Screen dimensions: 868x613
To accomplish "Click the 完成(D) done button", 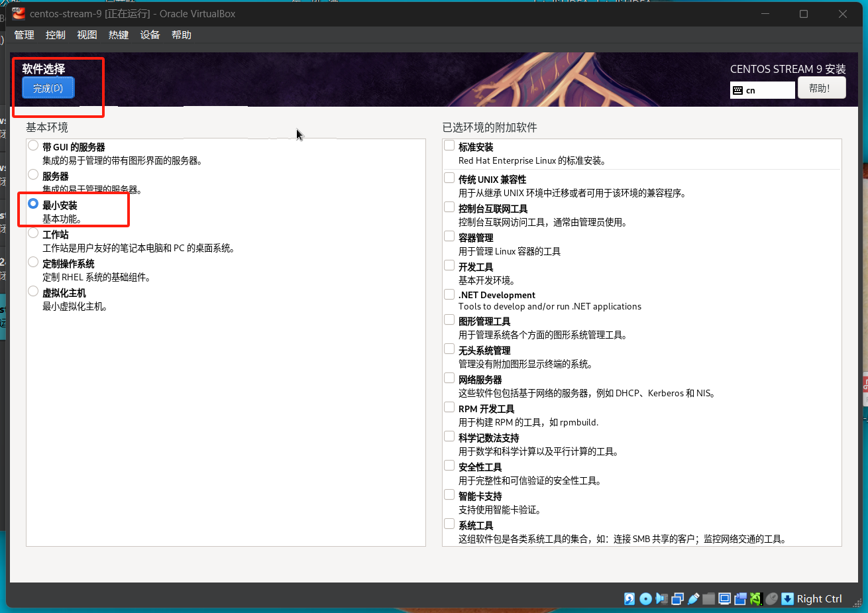I will (x=48, y=88).
